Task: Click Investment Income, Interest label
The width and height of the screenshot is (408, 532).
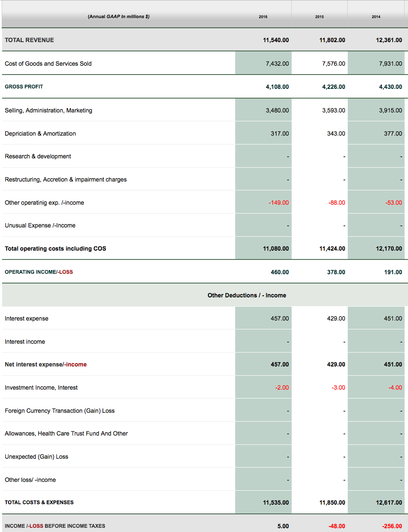Action: (41, 388)
